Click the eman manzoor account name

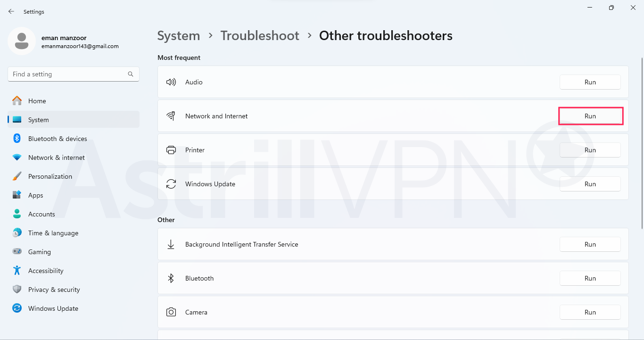(64, 38)
